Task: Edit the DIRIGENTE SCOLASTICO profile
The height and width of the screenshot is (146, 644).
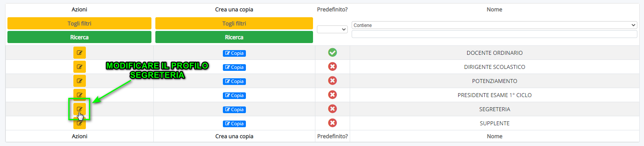Action: [80, 67]
